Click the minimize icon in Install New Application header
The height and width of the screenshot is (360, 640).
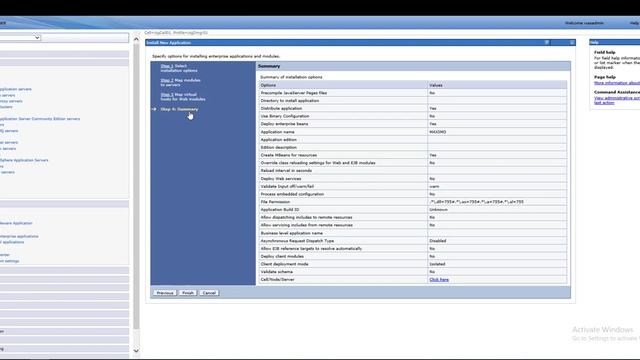[x=572, y=42]
